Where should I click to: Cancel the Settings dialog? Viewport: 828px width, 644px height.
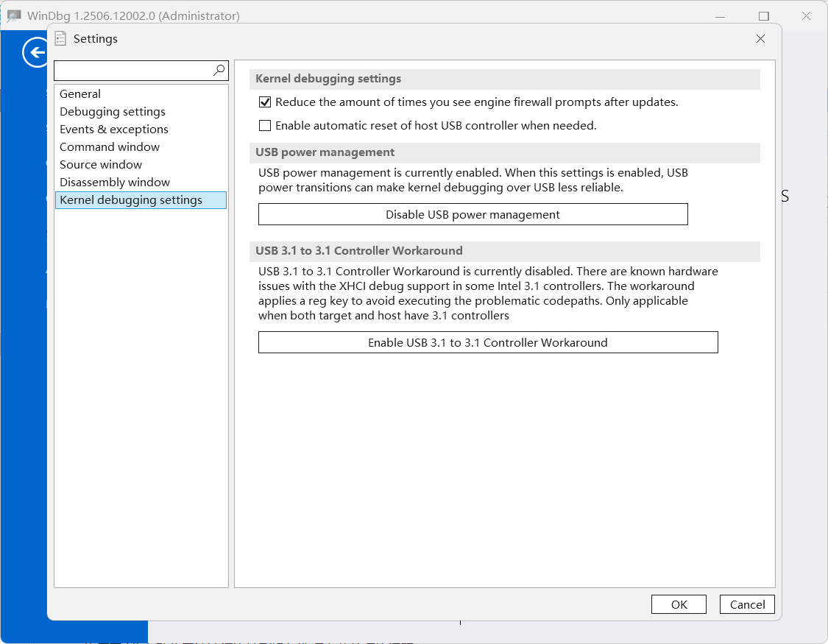point(747,604)
